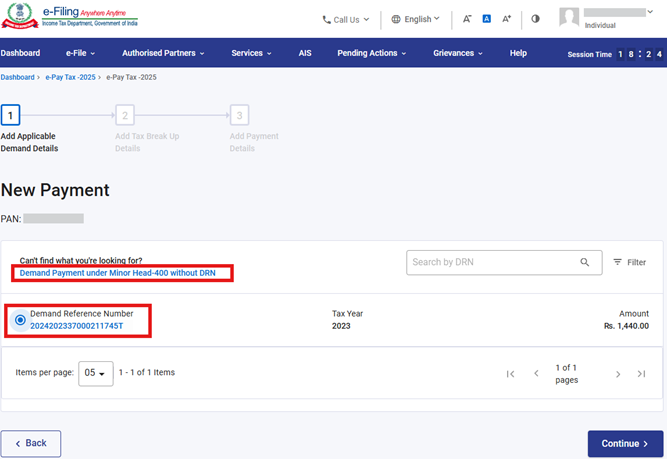Increase font size with A+ icon
This screenshot has height=459, width=667.
[x=507, y=19]
